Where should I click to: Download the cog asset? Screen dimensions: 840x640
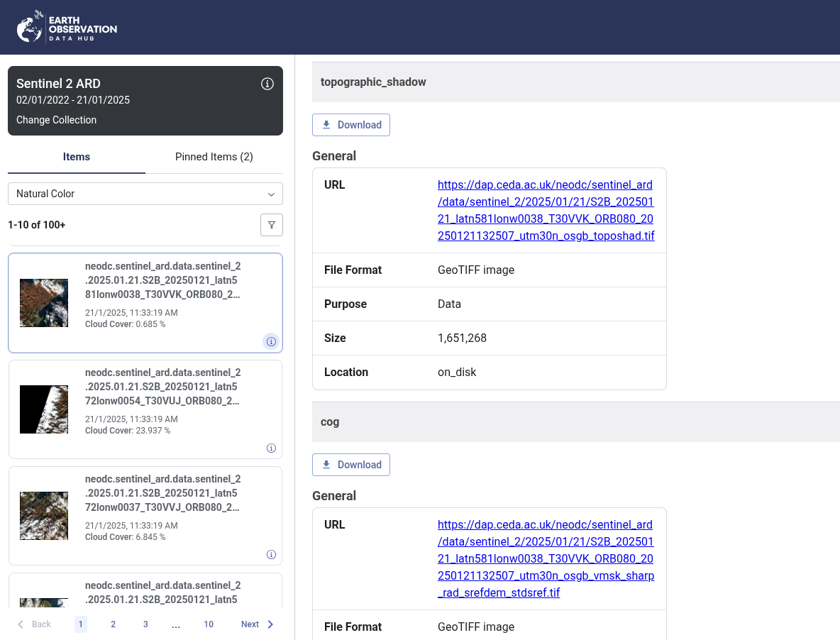(351, 465)
